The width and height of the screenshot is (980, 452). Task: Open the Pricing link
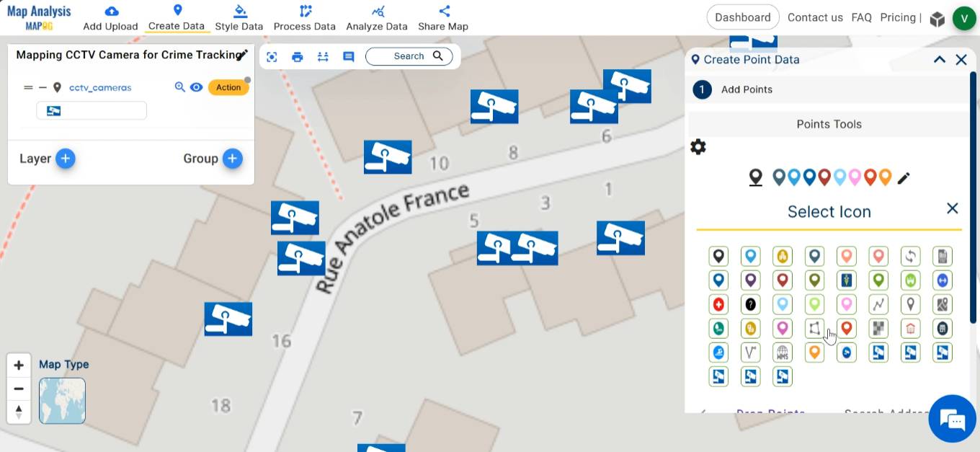click(x=898, y=17)
